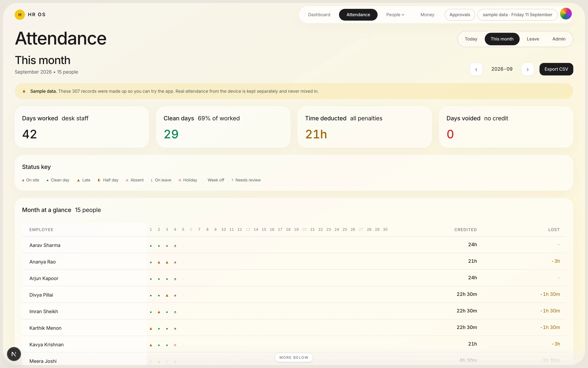Open the Dashboard page
Image resolution: width=588 pixels, height=368 pixels.
(x=319, y=15)
